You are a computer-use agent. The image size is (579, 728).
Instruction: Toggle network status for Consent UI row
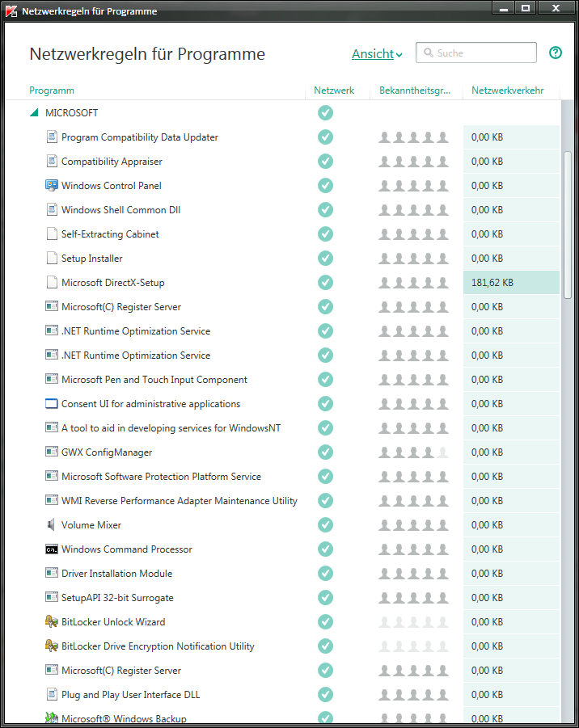(x=325, y=403)
